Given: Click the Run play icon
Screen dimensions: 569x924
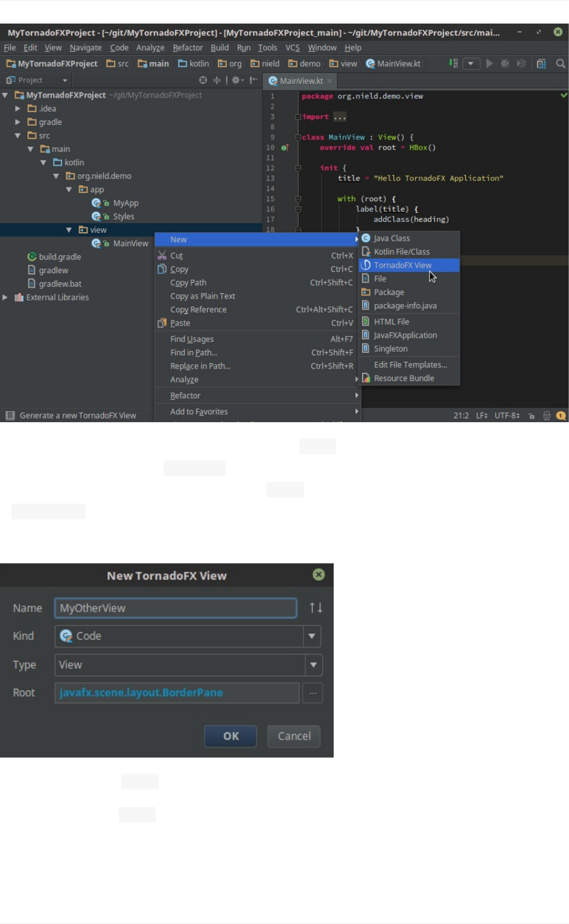Looking at the screenshot, I should [x=489, y=63].
